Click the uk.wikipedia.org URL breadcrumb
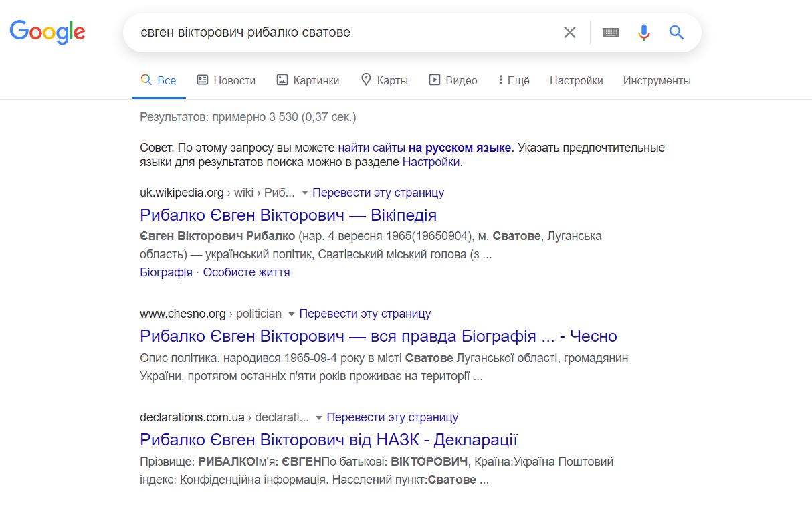The width and height of the screenshot is (812, 505). (x=217, y=193)
